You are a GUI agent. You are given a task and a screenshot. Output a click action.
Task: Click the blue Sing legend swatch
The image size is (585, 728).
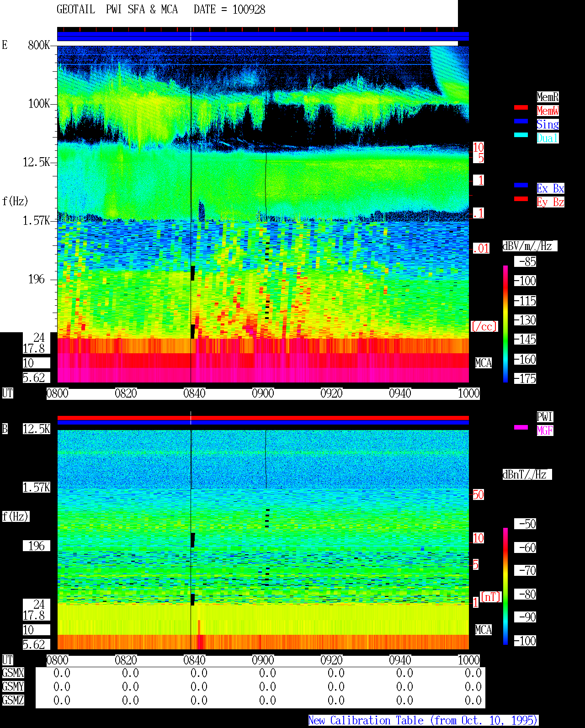(521, 121)
